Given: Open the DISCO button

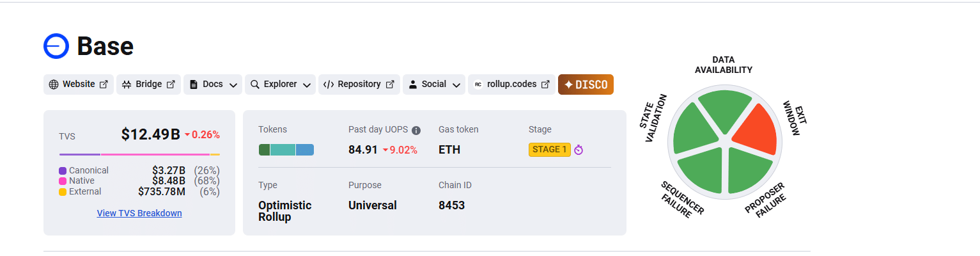Looking at the screenshot, I should pos(586,84).
